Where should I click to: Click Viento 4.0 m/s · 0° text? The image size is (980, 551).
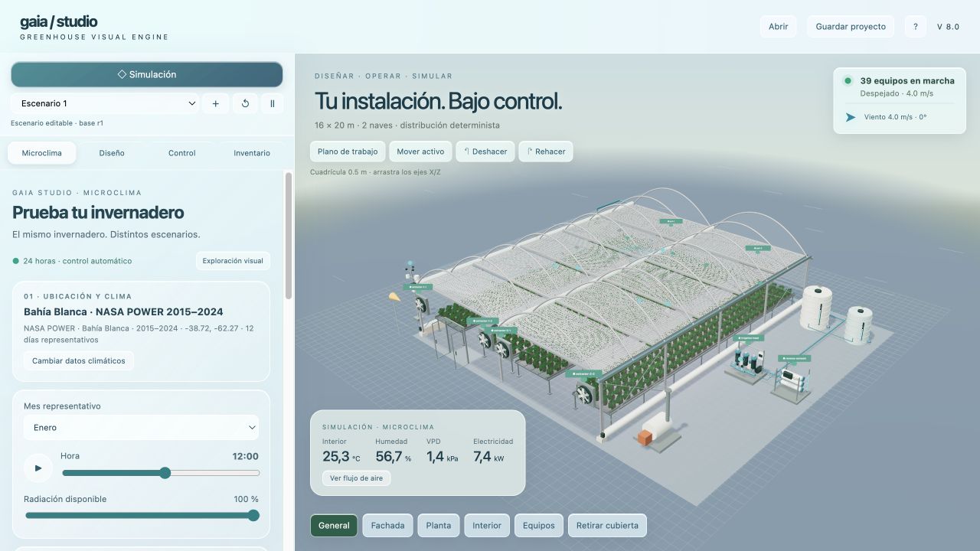point(895,117)
